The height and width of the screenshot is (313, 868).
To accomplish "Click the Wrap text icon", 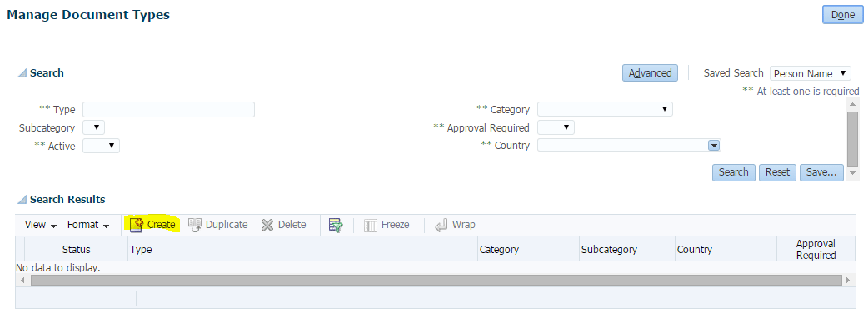I will [441, 225].
